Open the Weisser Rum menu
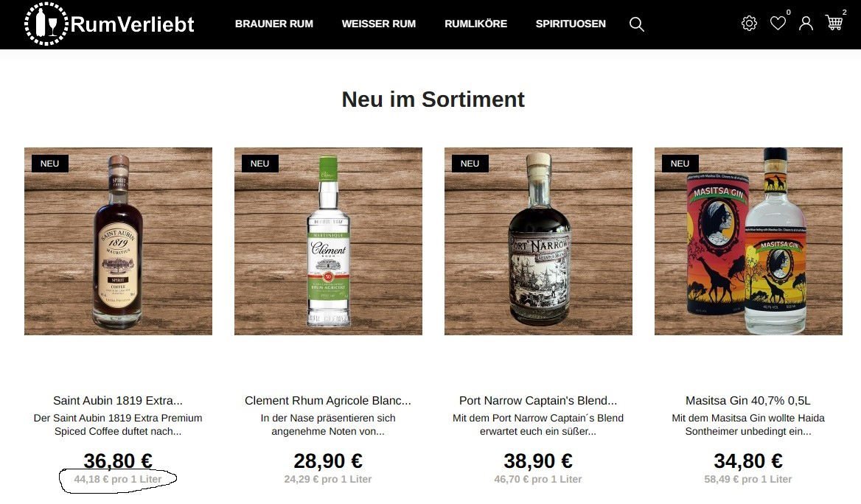The image size is (861, 504). pos(379,24)
